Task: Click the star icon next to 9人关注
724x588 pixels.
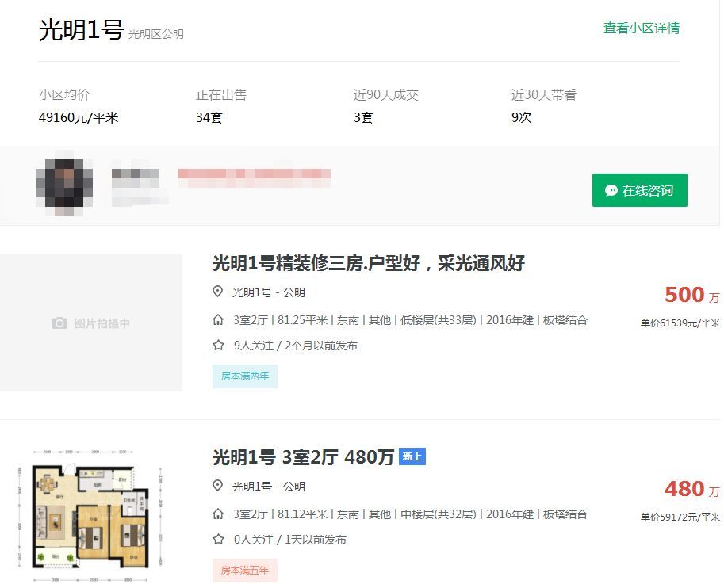Action: 218,346
